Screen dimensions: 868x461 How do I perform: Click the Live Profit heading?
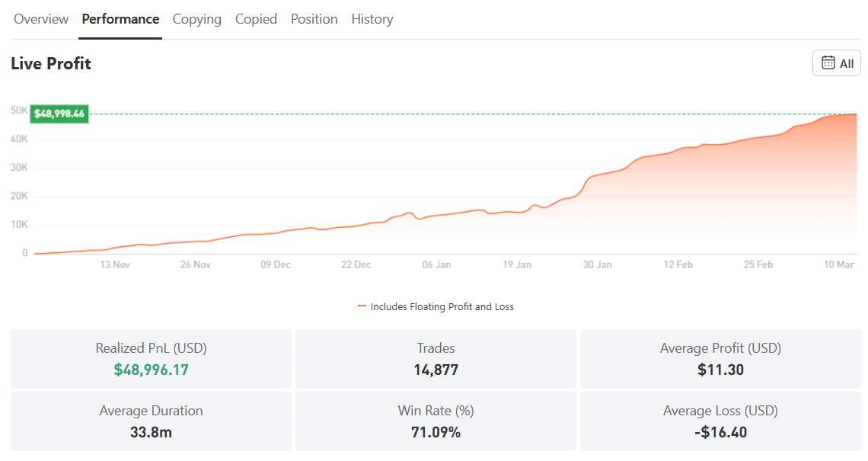click(50, 64)
